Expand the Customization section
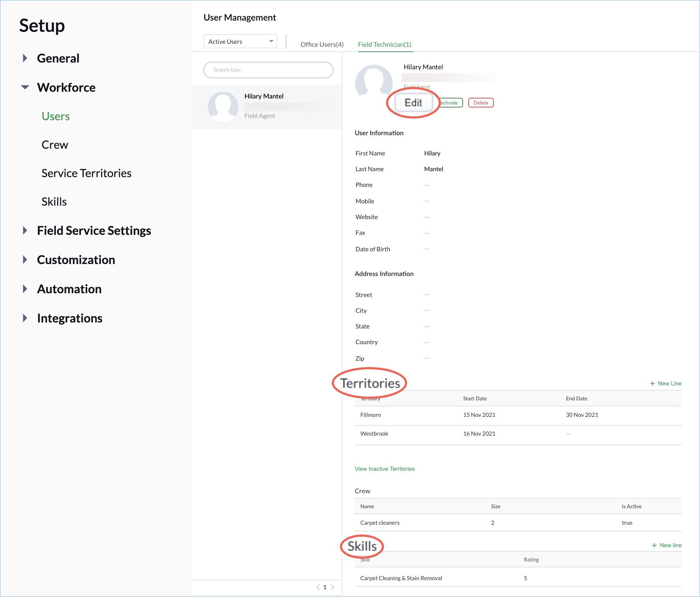This screenshot has width=700, height=597. click(25, 260)
